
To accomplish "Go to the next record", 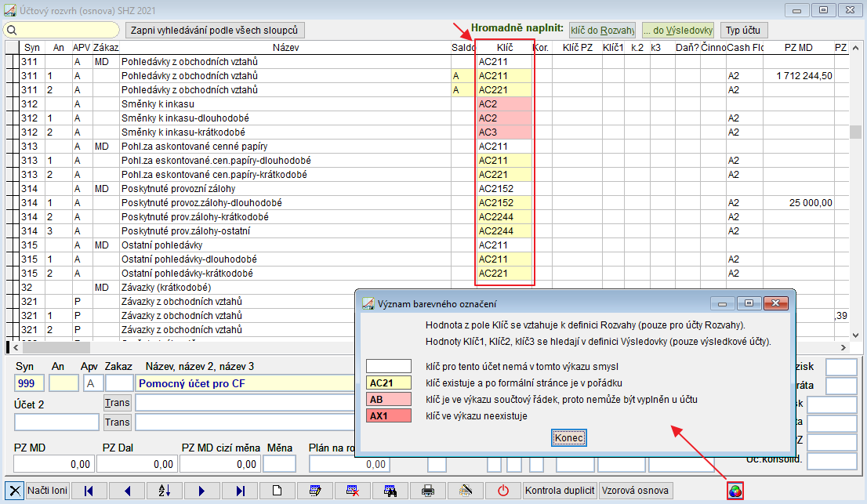I will (201, 491).
